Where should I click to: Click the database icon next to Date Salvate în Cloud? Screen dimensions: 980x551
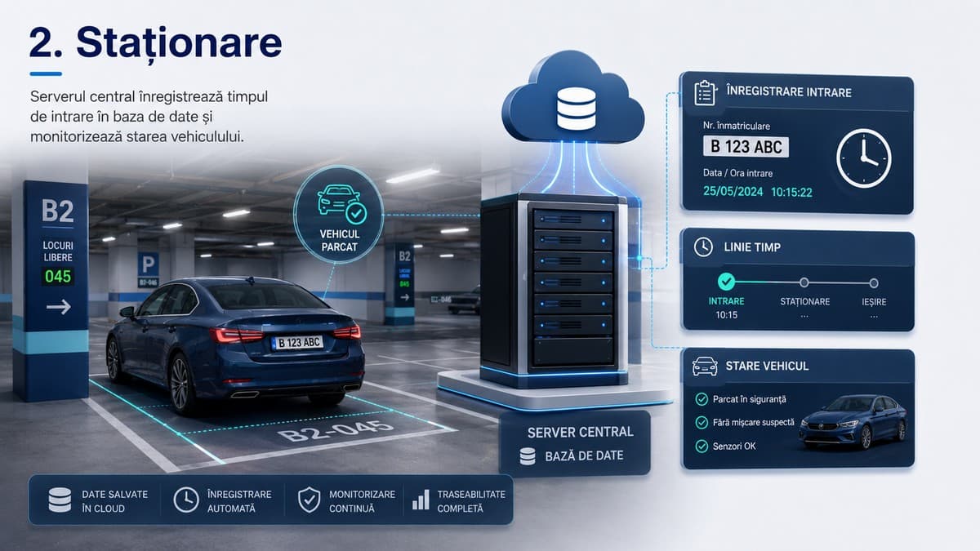coord(60,500)
